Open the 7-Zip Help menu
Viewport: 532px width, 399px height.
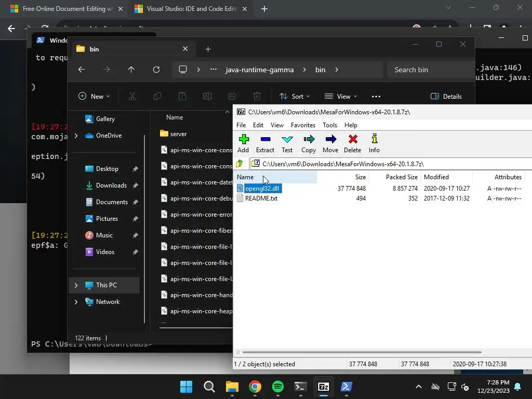351,125
